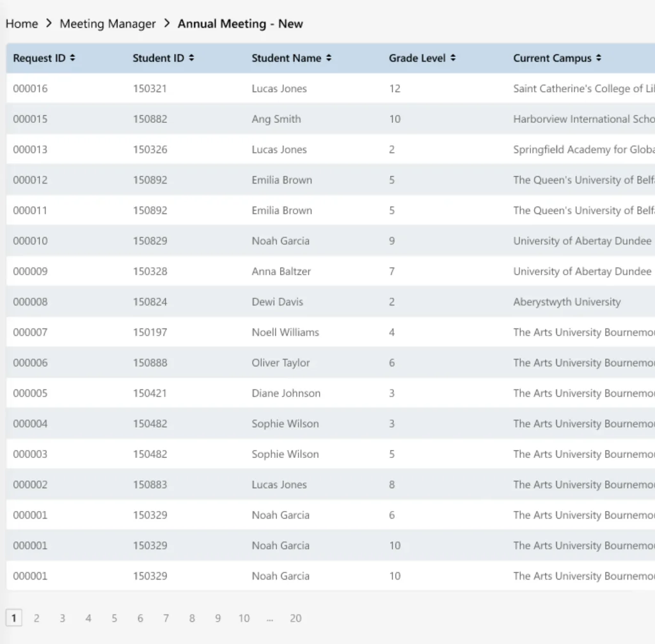The width and height of the screenshot is (655, 644).
Task: Click student ID 150197
Action: pos(150,333)
